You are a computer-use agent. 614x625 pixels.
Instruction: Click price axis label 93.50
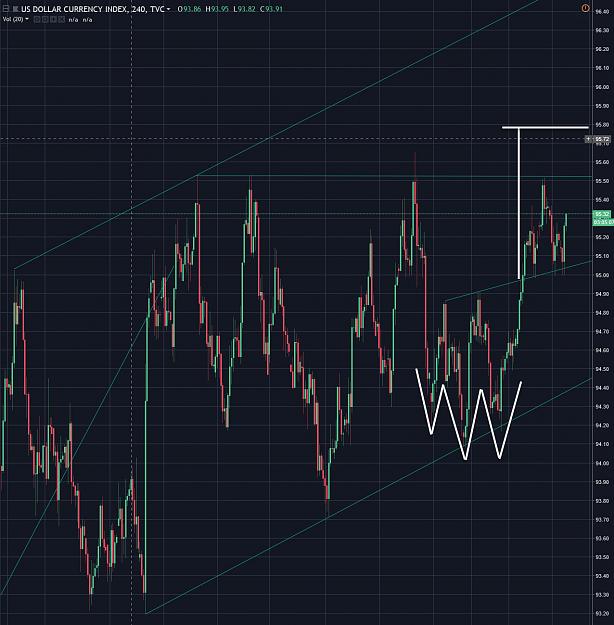602,557
